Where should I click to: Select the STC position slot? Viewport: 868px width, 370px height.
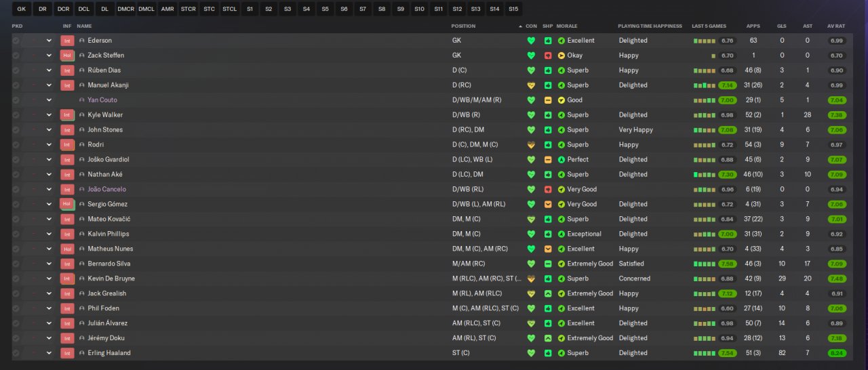point(210,9)
